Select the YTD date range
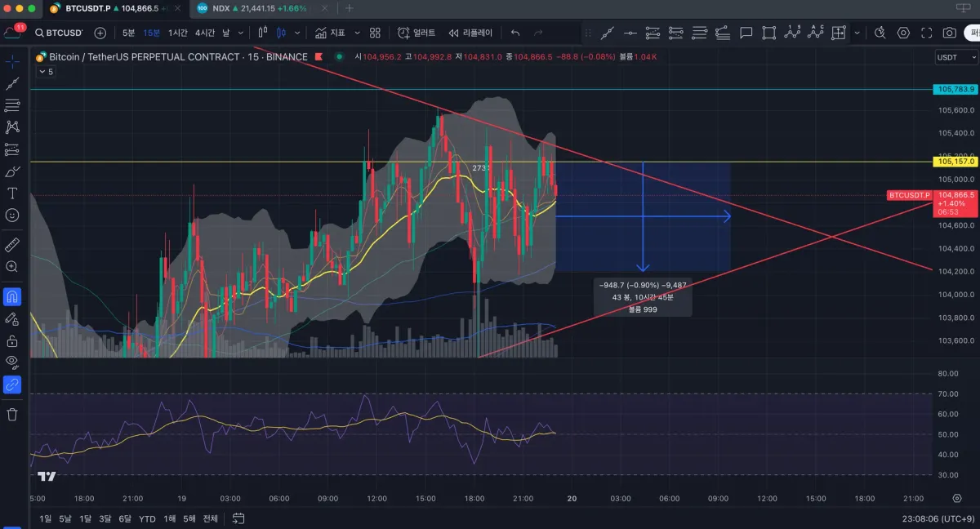The height and width of the screenshot is (529, 980). [147, 518]
